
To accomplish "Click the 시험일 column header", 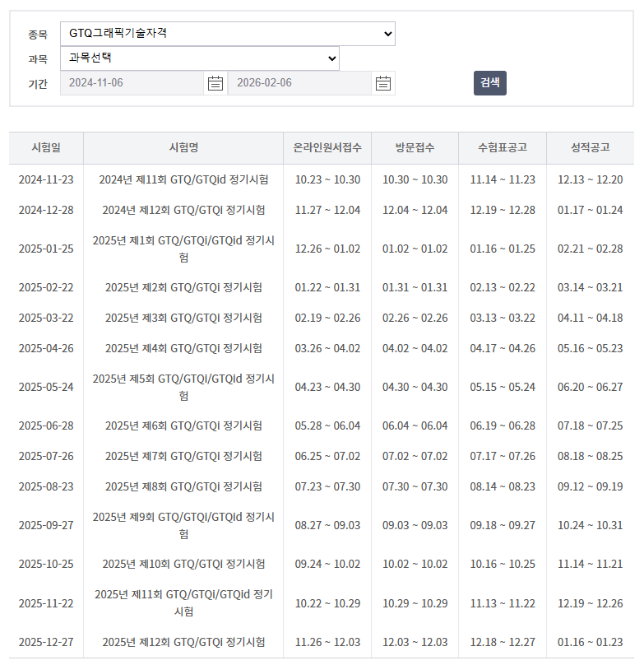I will click(46, 147).
